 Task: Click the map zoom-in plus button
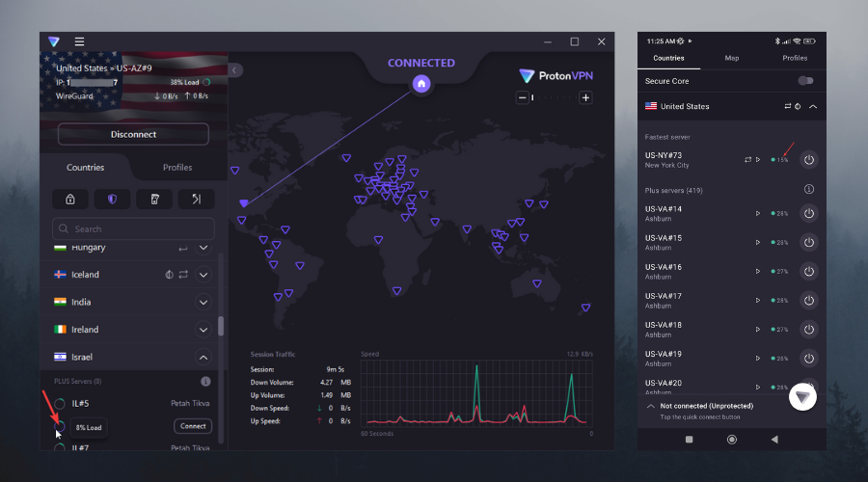tap(584, 97)
